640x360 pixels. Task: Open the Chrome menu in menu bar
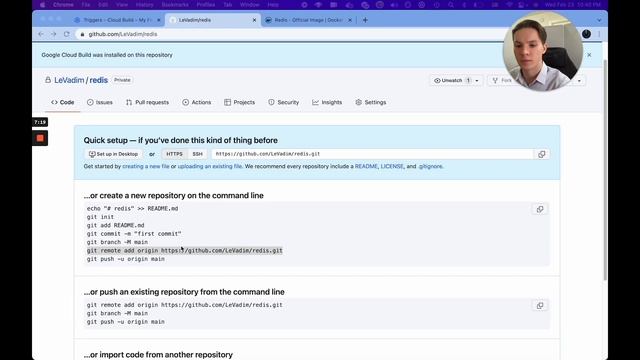pyautogui.click(x=63, y=5)
